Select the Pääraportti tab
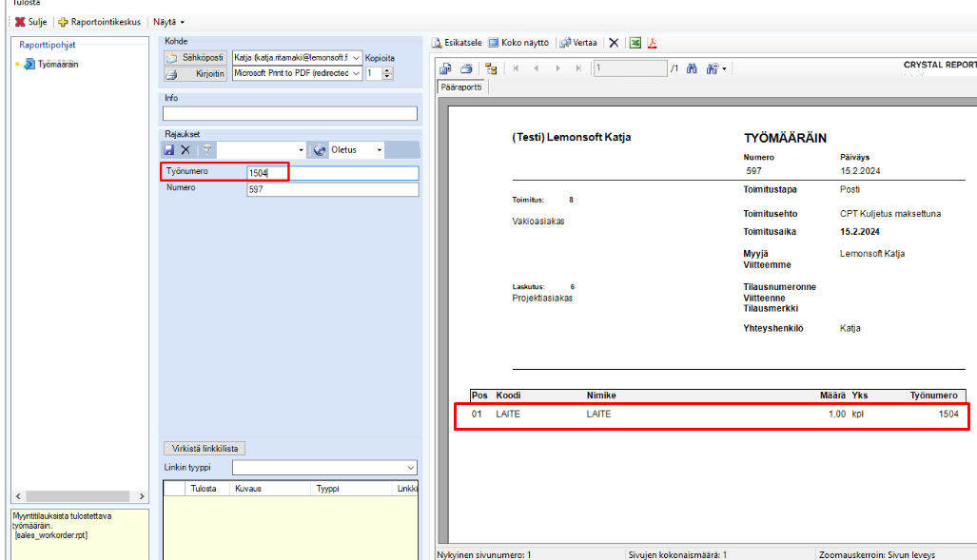Viewport: 977px width, 560px height. click(x=461, y=87)
